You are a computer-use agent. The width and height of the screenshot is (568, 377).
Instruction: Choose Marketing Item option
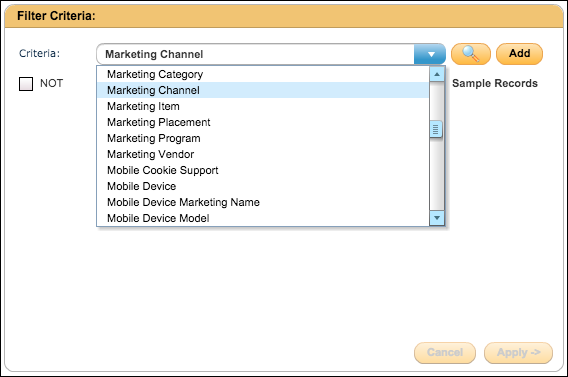[263, 106]
